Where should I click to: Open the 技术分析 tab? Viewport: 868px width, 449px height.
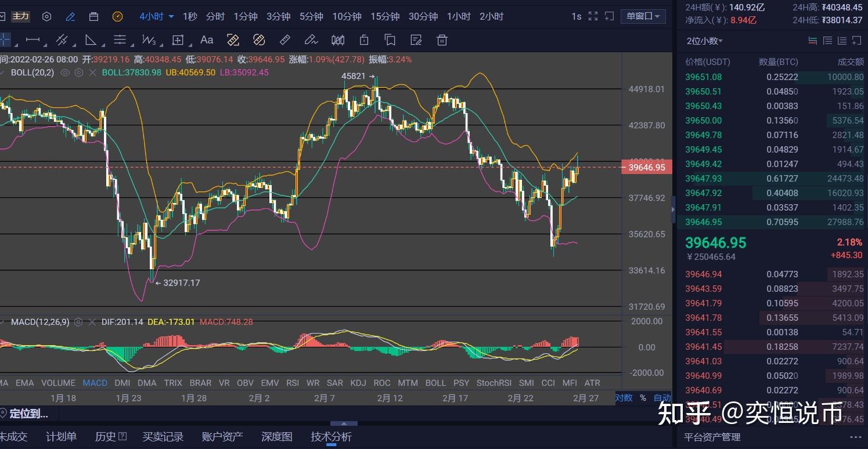(331, 437)
